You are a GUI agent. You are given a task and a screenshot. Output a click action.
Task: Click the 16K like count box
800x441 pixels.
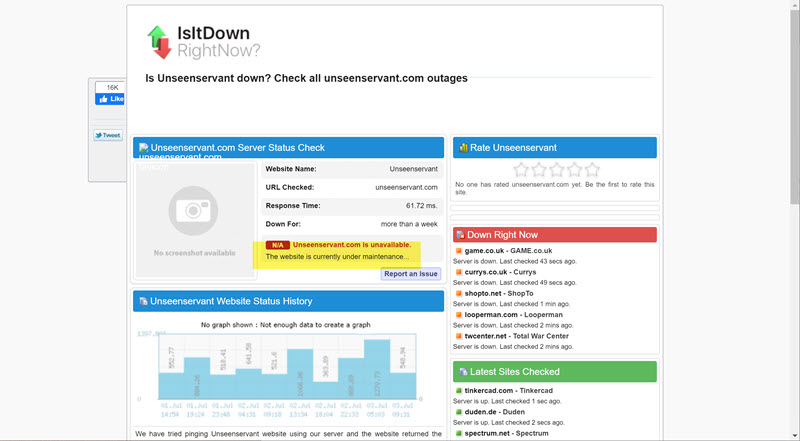click(x=112, y=87)
